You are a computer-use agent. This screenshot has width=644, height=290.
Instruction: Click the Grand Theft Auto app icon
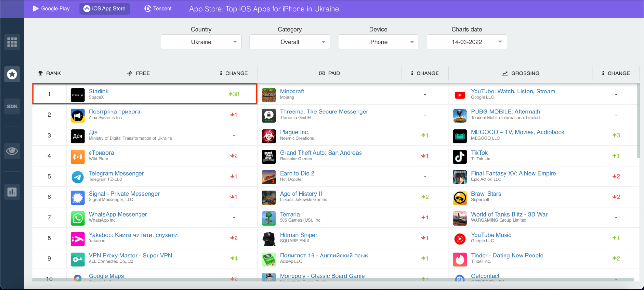(x=269, y=157)
